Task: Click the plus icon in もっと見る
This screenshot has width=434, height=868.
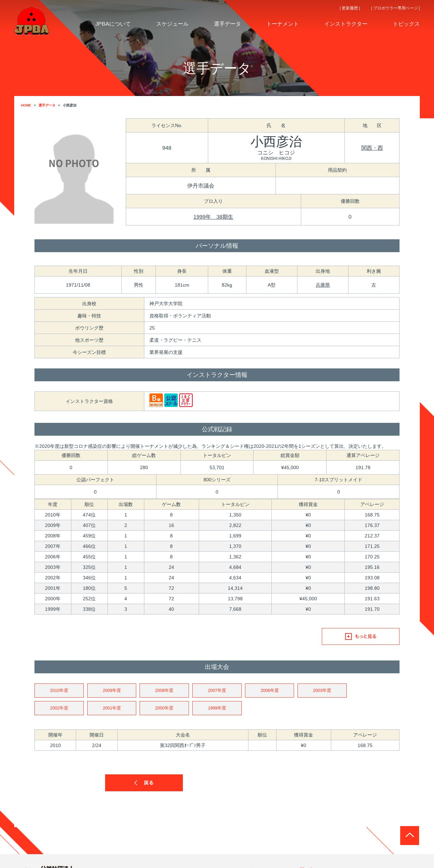Action: [348, 636]
